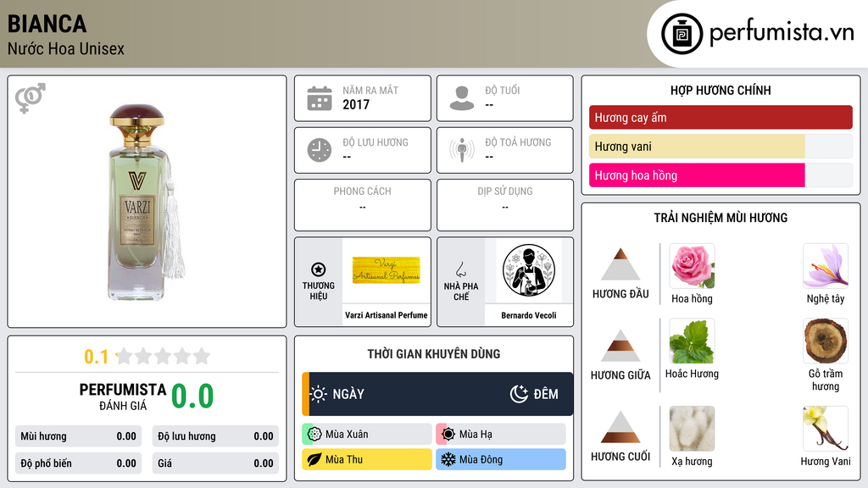868x488 pixels.
Task: Click the Hương hoa hồng accord bar
Action: click(721, 175)
